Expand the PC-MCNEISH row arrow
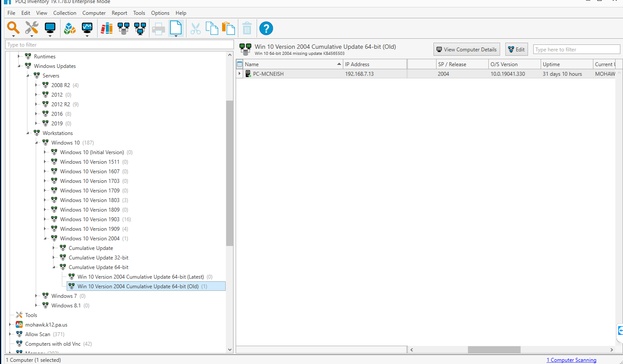Screen dimensions: 623x364 click(x=240, y=74)
